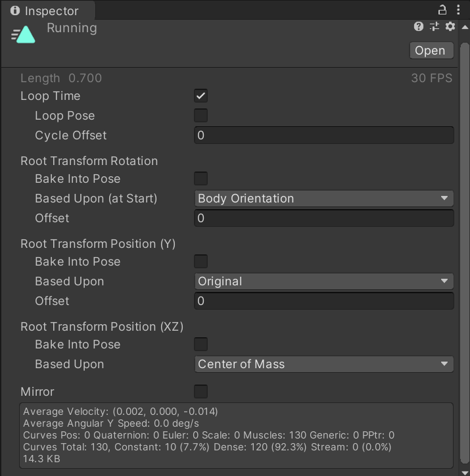Image resolution: width=470 pixels, height=476 pixels.
Task: Open the gear settings menu
Action: (x=450, y=27)
